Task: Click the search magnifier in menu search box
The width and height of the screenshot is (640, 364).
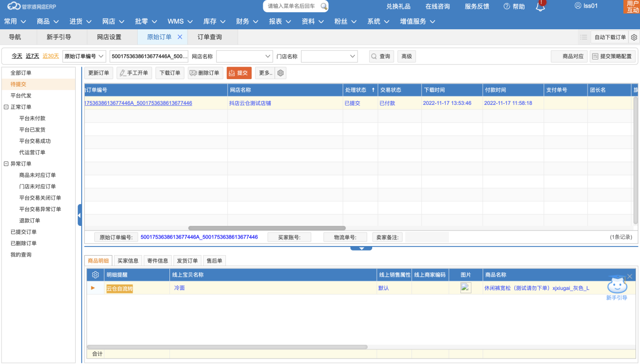Action: coord(324,6)
